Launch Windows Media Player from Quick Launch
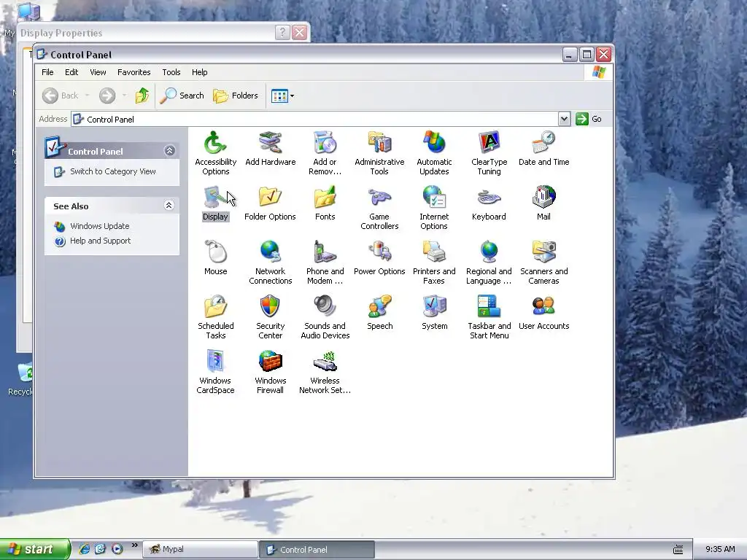The width and height of the screenshot is (747, 560). [117, 549]
